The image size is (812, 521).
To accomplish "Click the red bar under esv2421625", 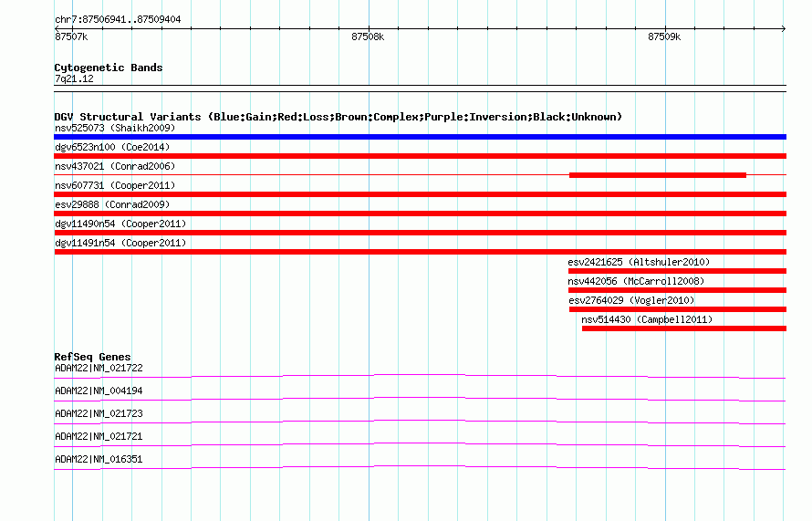I will (677, 271).
